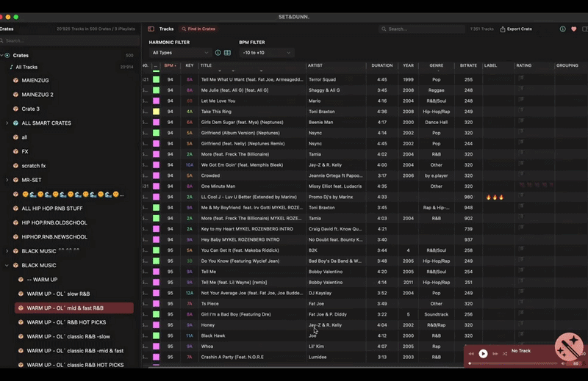Collapse the BLACK MUSIC expanded folder

[7, 265]
